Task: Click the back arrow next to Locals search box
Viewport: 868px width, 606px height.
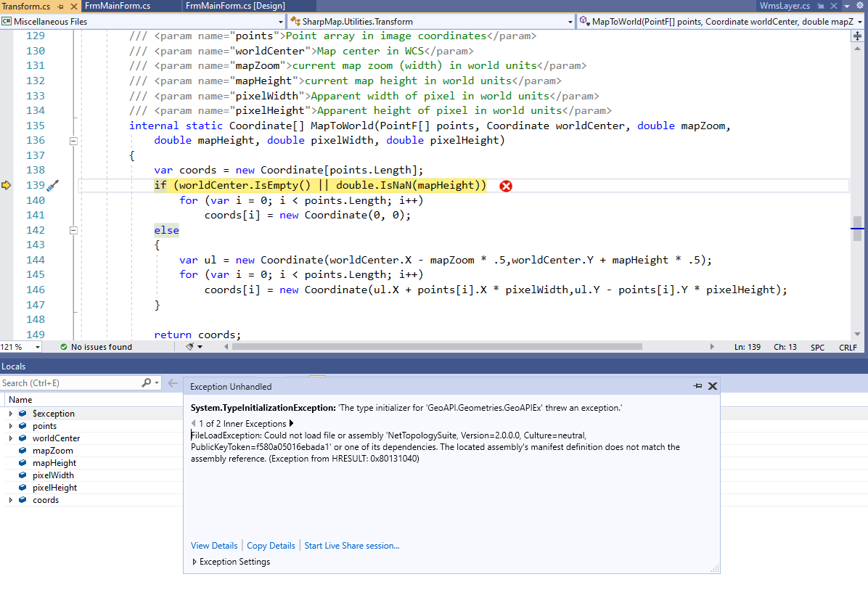Action: (172, 382)
